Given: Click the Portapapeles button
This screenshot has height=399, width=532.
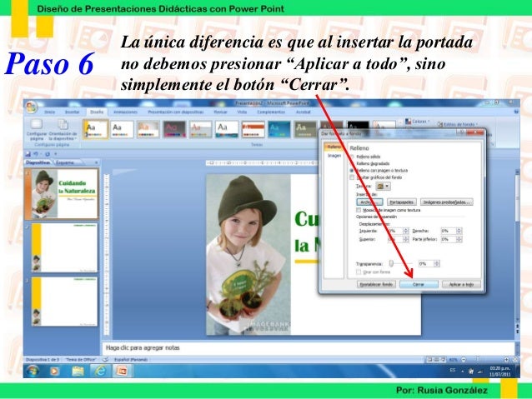Looking at the screenshot, I should [401, 202].
